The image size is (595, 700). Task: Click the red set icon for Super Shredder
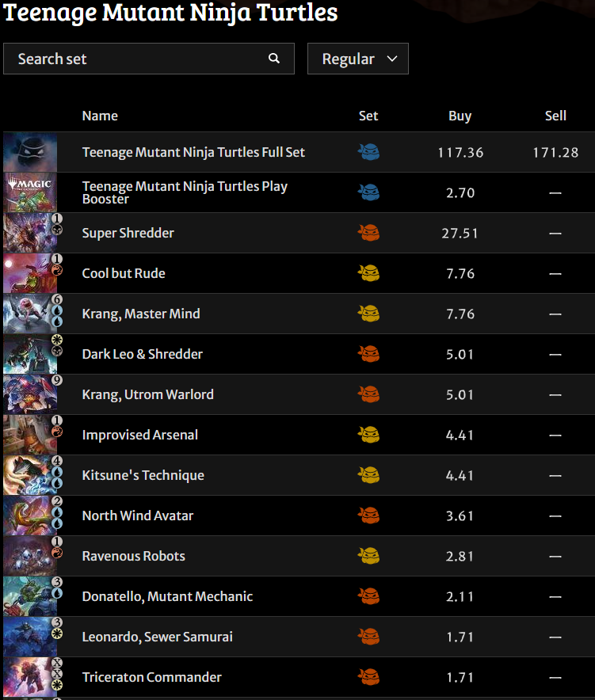click(x=368, y=233)
